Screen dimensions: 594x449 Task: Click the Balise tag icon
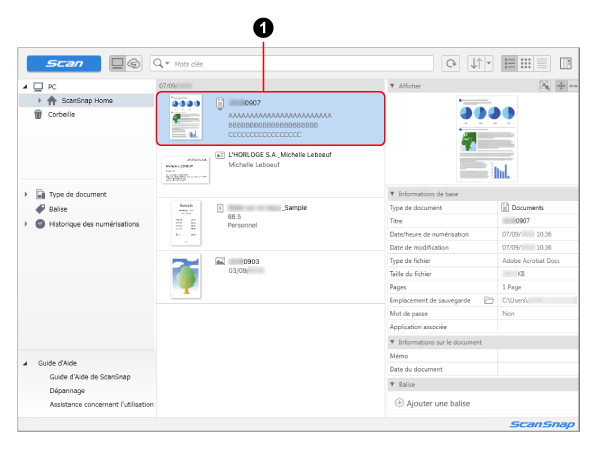40,209
